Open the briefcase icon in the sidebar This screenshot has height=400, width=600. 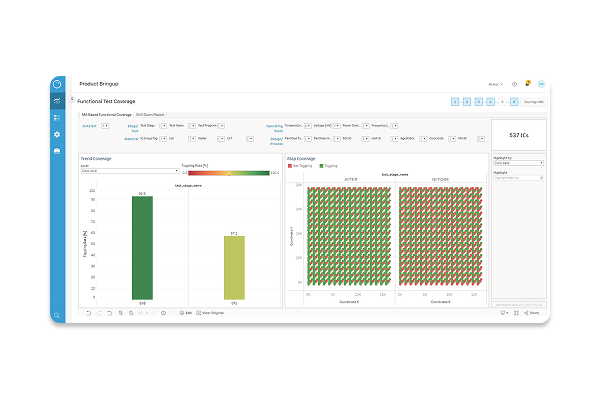coord(57,151)
